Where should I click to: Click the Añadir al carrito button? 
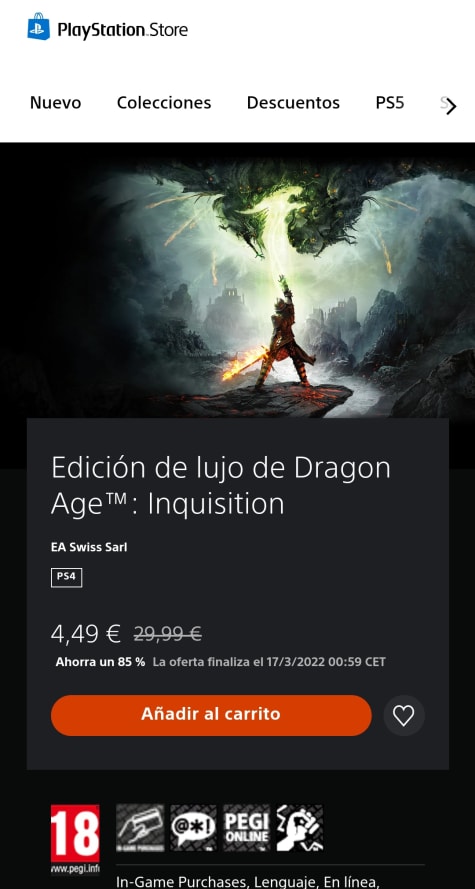coord(211,716)
